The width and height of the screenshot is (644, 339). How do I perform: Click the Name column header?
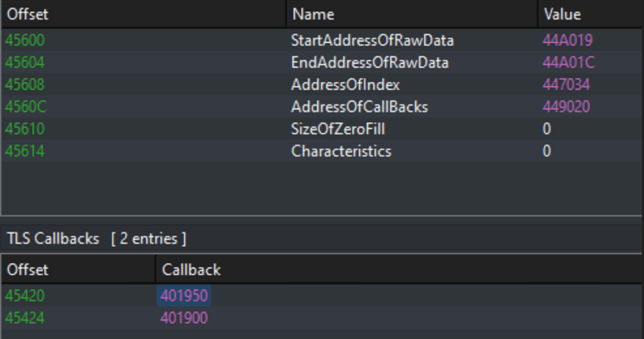tap(412, 14)
